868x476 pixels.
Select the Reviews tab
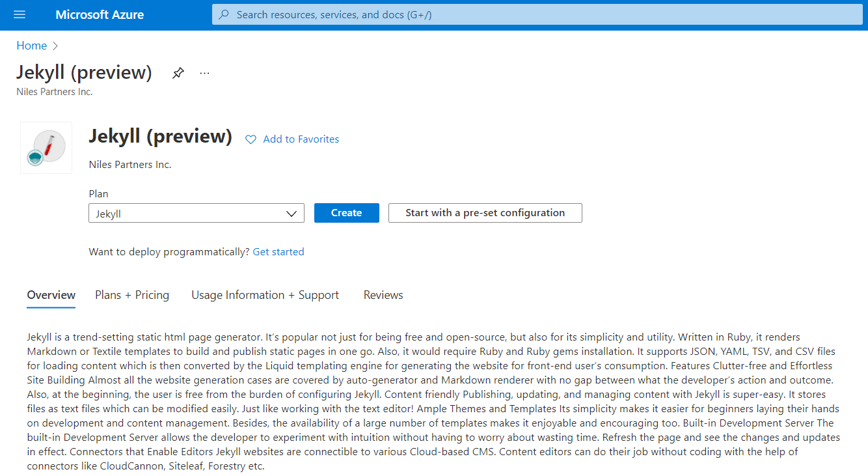pos(383,294)
